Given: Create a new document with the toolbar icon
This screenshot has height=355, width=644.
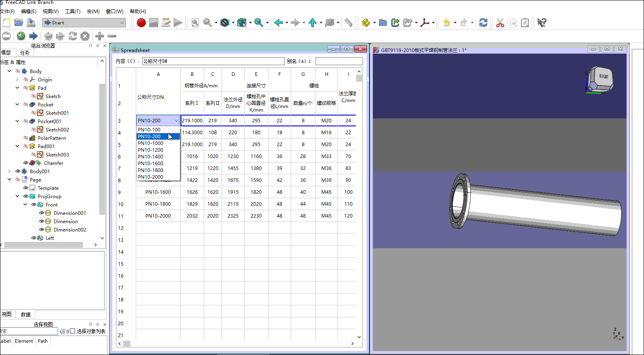Looking at the screenshot, I should click(6, 23).
